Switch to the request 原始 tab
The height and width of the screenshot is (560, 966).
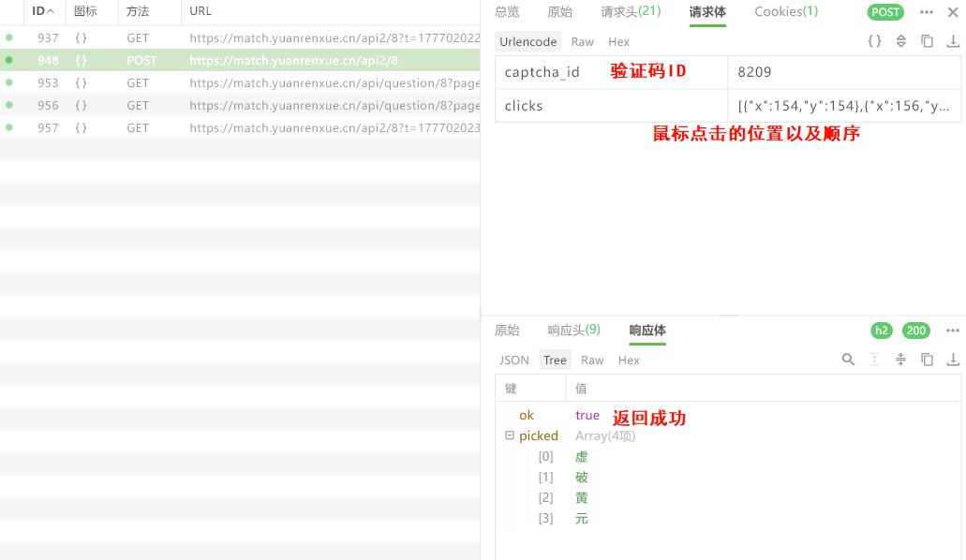tap(560, 11)
